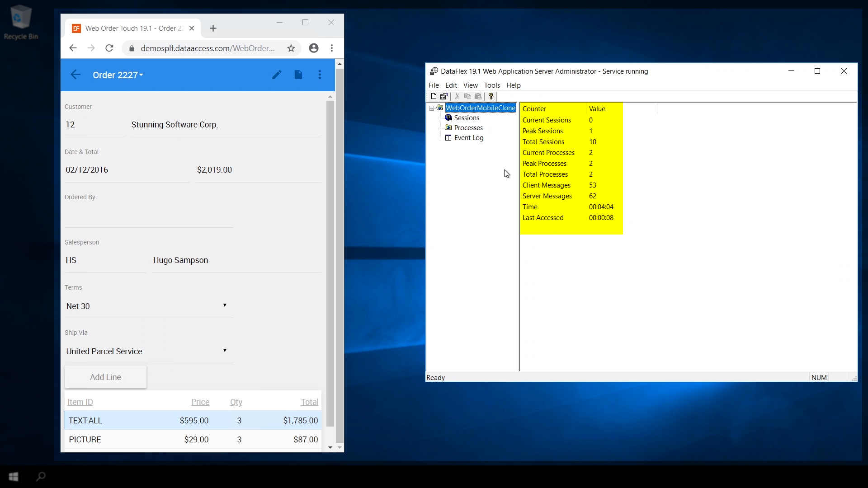Reload the browser page
The height and width of the screenshot is (488, 868).
coord(109,48)
